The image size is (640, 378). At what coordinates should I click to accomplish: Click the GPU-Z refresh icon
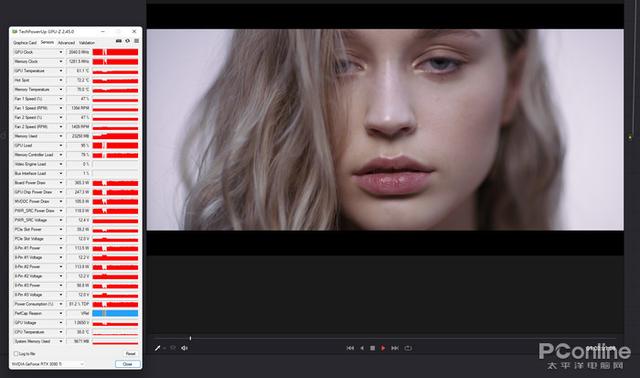[x=127, y=41]
